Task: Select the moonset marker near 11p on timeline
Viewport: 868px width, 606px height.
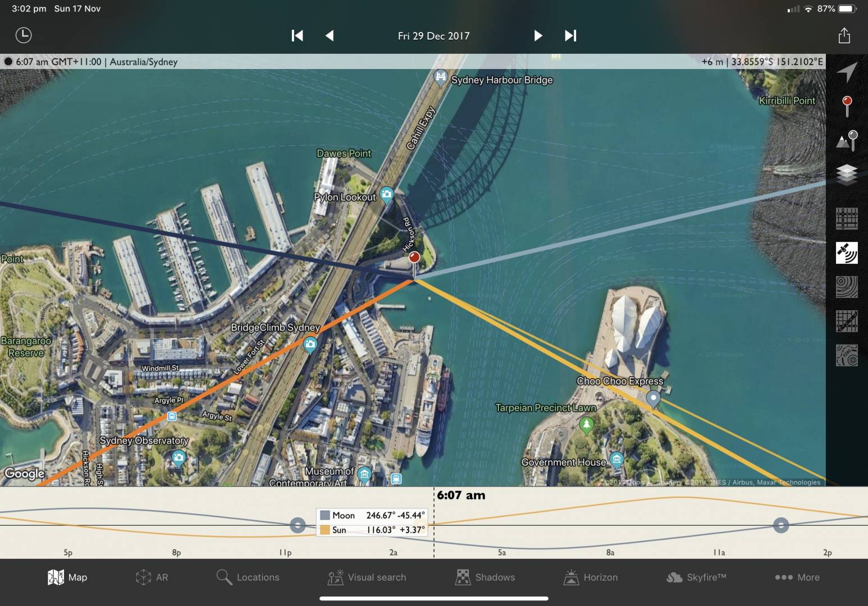Action: pyautogui.click(x=298, y=525)
